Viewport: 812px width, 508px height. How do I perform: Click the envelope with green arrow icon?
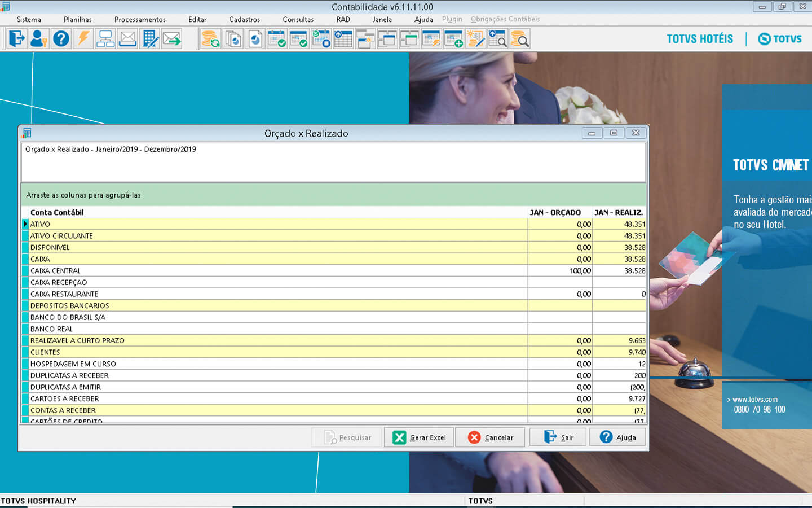[x=171, y=39]
